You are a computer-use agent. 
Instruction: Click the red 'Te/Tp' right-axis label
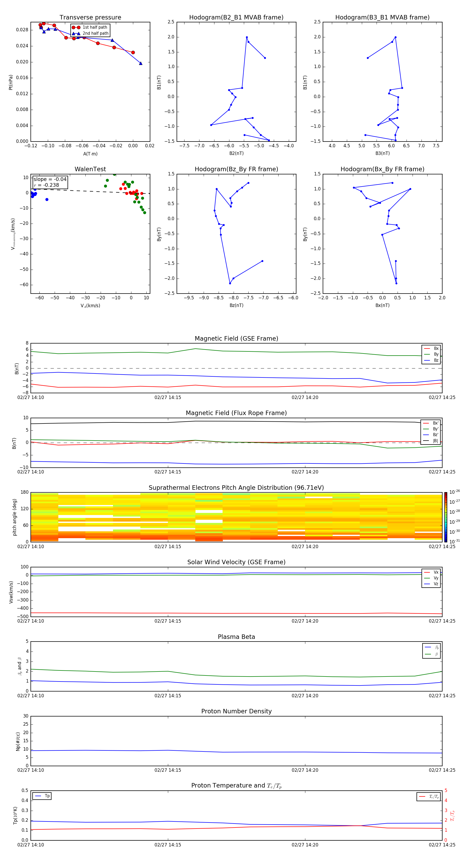[x=453, y=815]
